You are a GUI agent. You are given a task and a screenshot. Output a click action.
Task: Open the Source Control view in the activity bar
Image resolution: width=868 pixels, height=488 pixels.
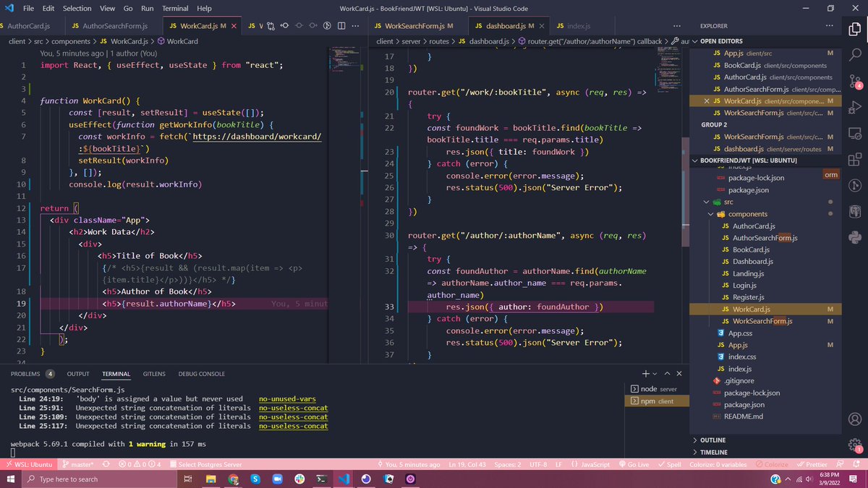pyautogui.click(x=855, y=82)
